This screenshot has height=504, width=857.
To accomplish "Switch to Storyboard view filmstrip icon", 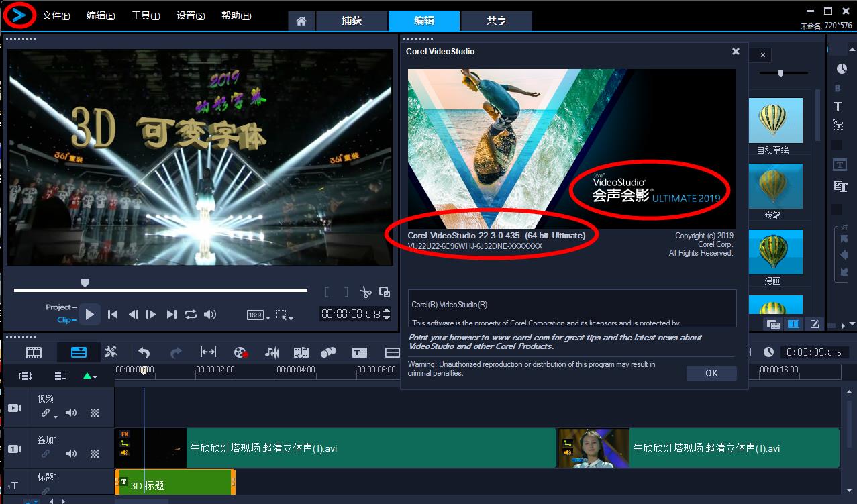I will coord(34,352).
